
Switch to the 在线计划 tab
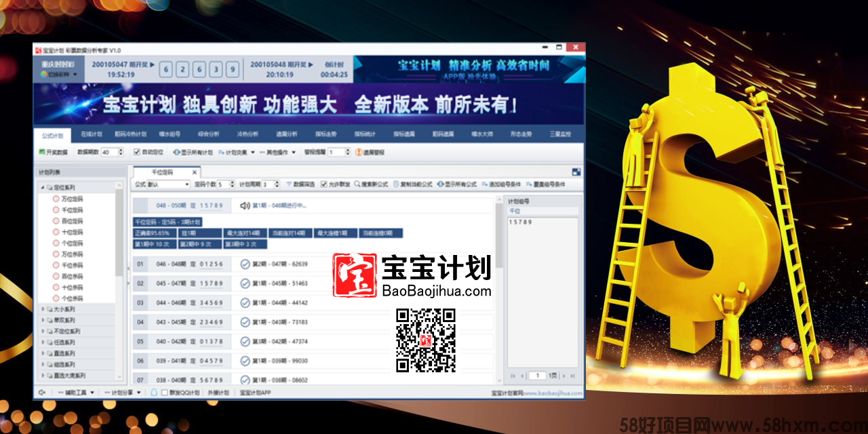click(x=91, y=134)
